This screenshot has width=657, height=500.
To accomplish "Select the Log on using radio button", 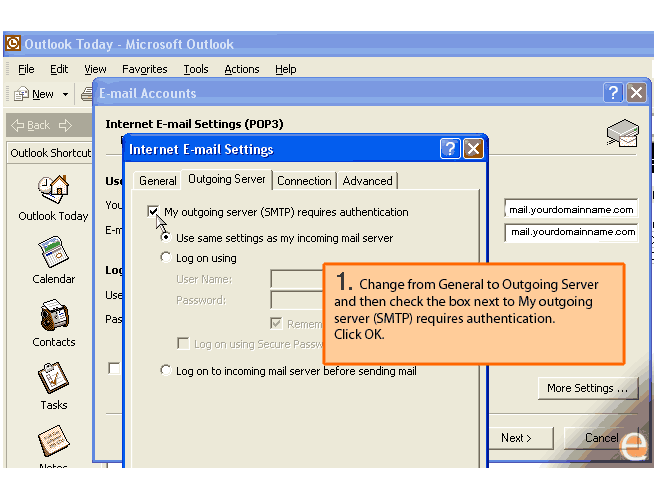I will (x=166, y=257).
